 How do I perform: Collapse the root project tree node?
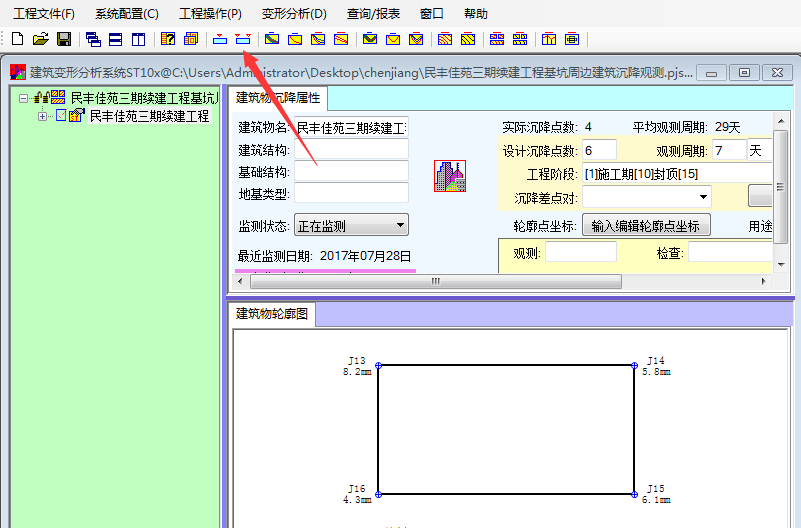(23, 98)
